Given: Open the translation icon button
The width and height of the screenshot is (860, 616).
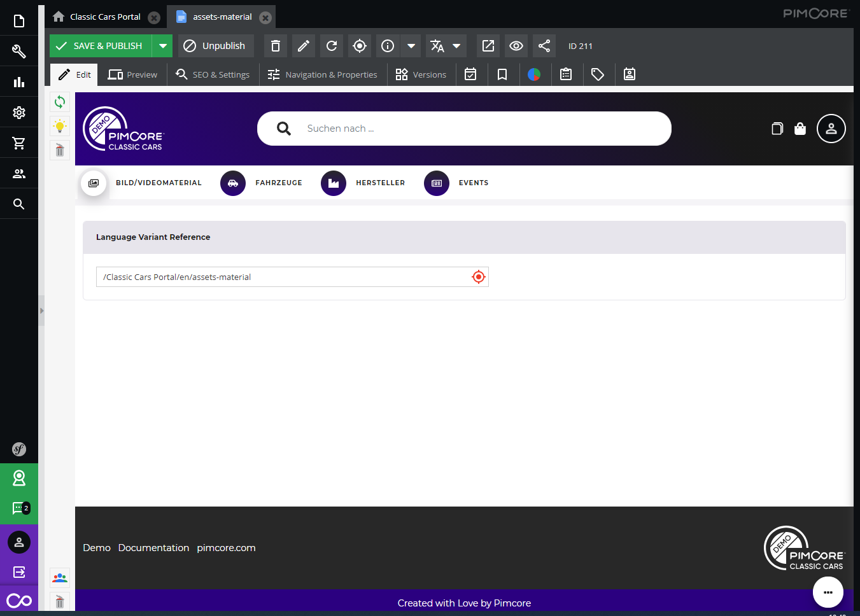Looking at the screenshot, I should point(437,46).
